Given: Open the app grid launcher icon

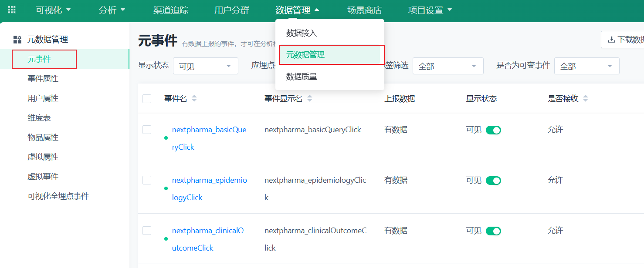Looking at the screenshot, I should coord(12,10).
